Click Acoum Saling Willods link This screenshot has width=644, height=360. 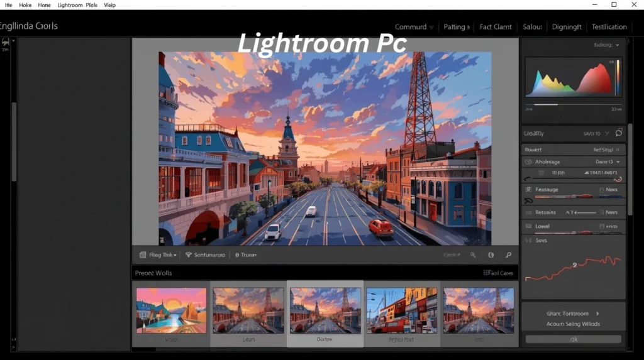573,324
